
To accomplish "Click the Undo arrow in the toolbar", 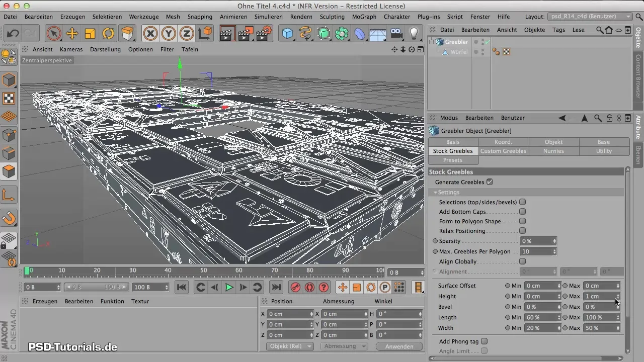I will 13,34.
